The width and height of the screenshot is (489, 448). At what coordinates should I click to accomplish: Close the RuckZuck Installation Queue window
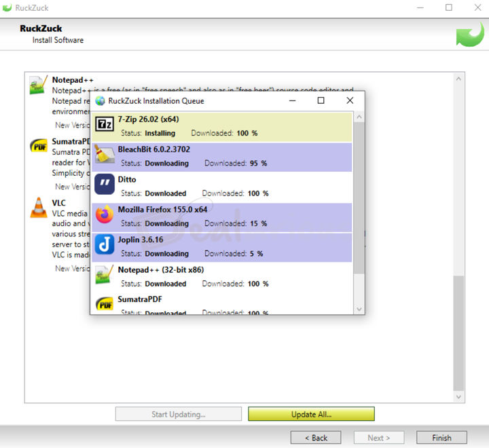[350, 100]
